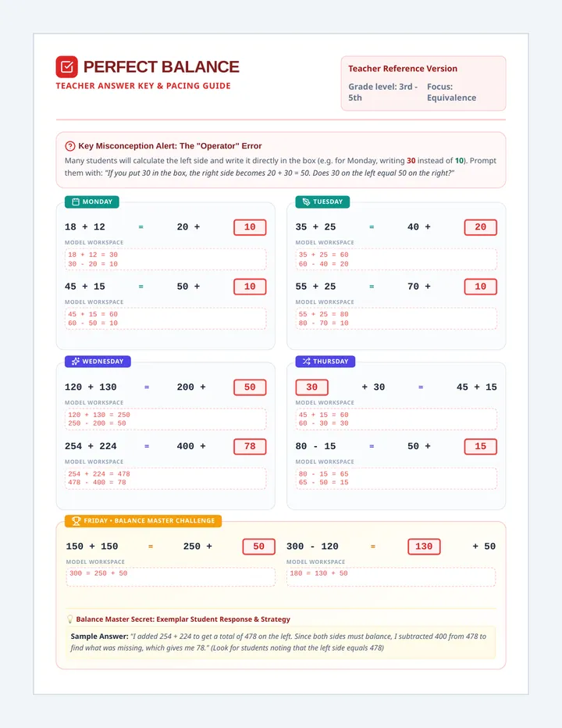Image resolution: width=562 pixels, height=728 pixels.
Task: Click the Friday Balance Master Challenge label
Action: tap(144, 521)
